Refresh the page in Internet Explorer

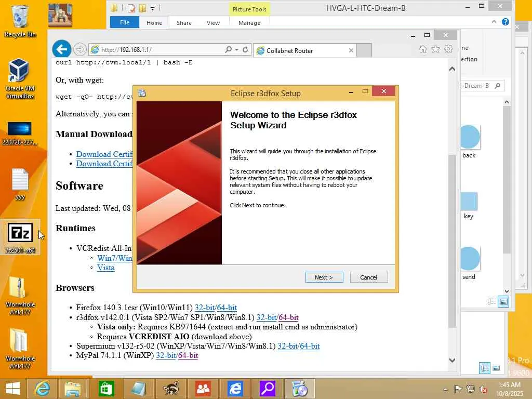[245, 49]
